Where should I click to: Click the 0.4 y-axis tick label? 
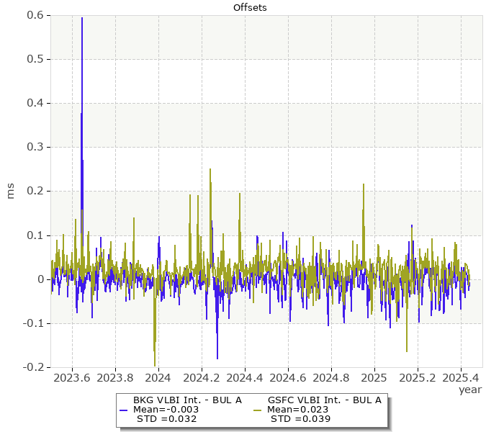[35, 103]
